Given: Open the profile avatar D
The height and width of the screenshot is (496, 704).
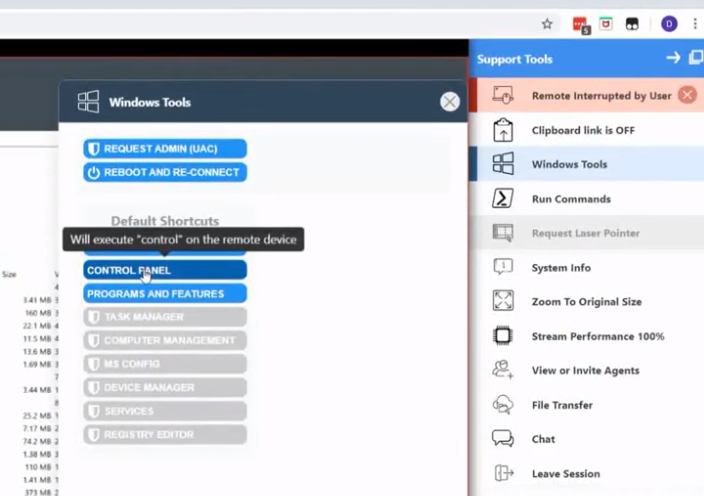Looking at the screenshot, I should point(669,24).
